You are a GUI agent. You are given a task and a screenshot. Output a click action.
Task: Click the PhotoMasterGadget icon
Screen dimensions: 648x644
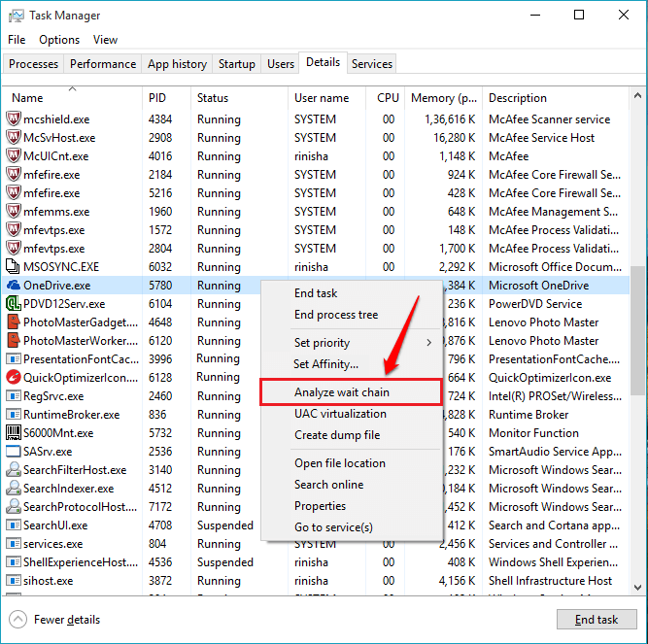pos(14,322)
